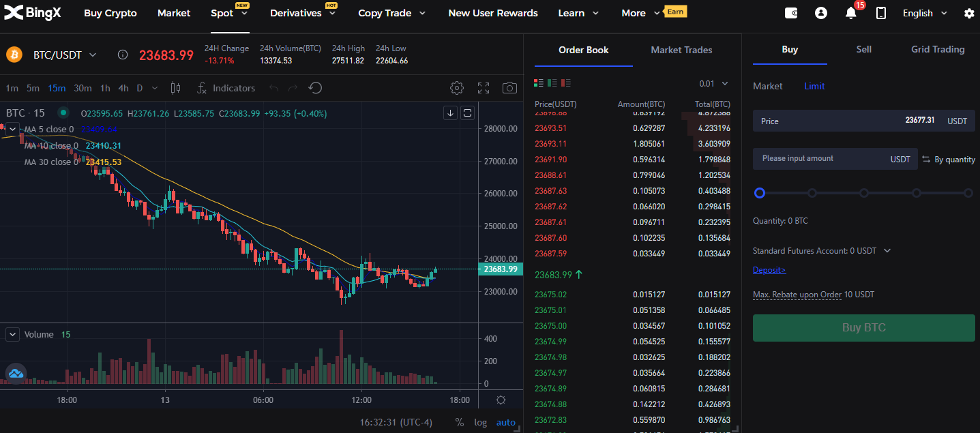Click the chart time-axis settings gear
The width and height of the screenshot is (980, 433).
click(x=501, y=400)
